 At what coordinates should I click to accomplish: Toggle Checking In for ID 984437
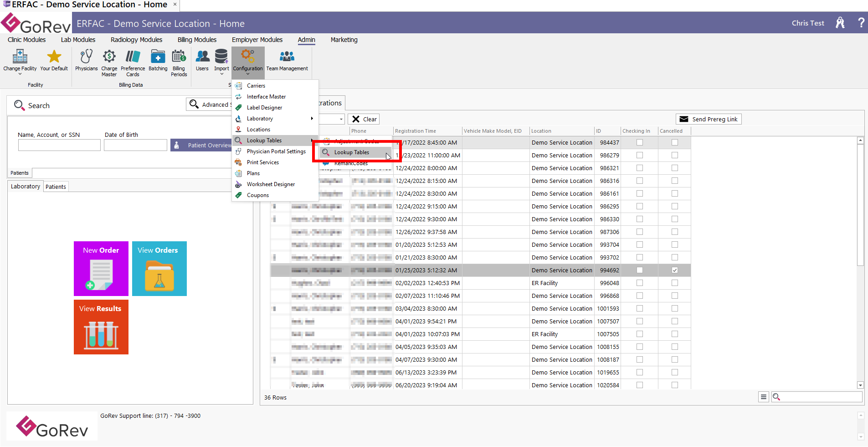[640, 143]
